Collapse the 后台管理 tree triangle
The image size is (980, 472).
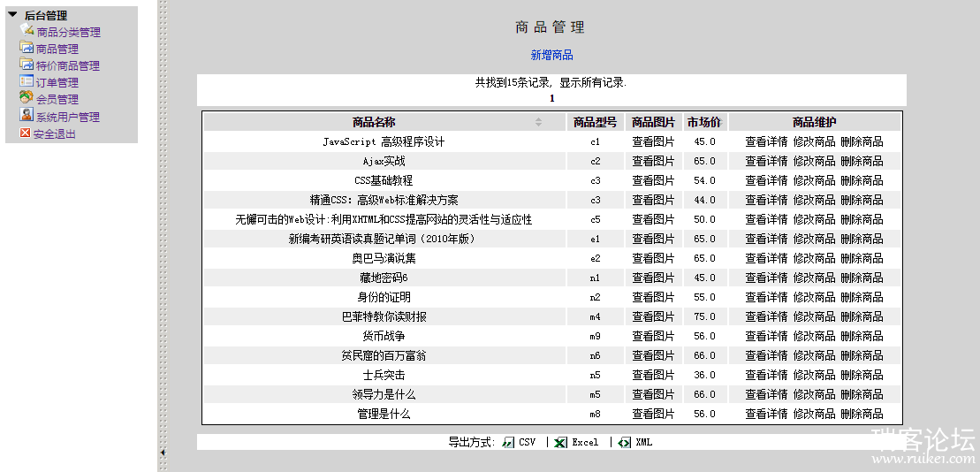coord(12,14)
